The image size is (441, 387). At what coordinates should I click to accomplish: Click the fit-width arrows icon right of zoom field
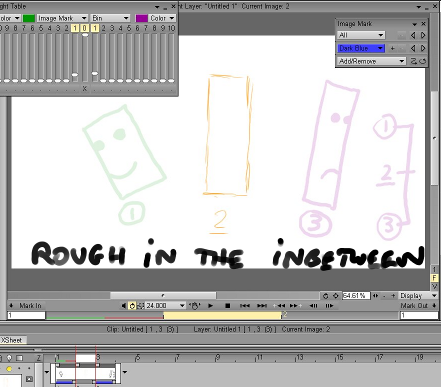[x=375, y=296]
